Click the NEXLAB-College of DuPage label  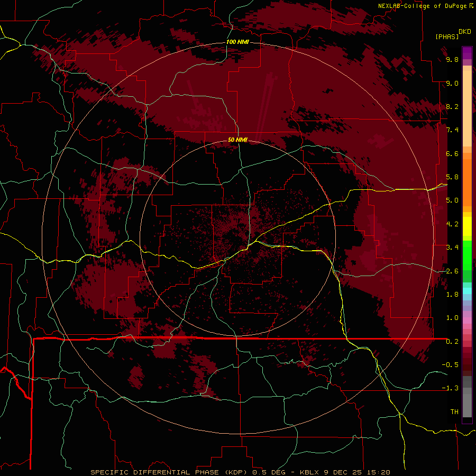click(x=423, y=6)
